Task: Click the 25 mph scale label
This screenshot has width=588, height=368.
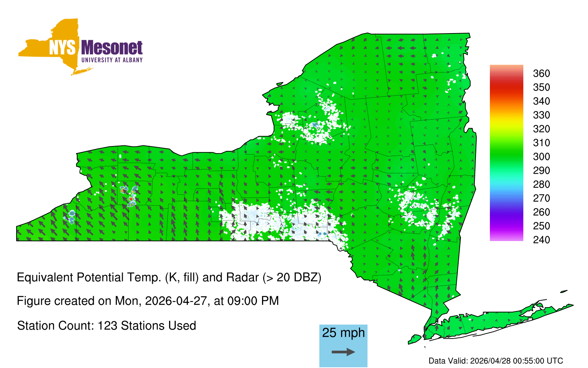Action: [343, 333]
